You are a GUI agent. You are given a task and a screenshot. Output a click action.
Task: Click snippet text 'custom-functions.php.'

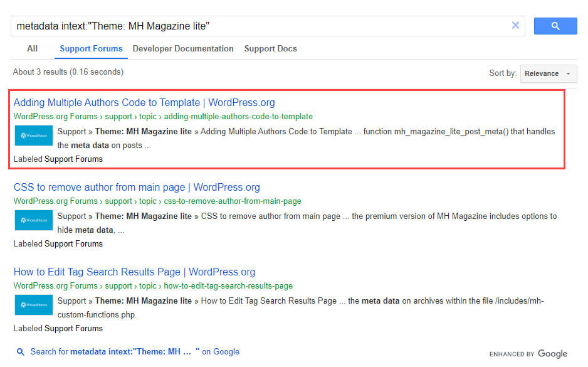(x=97, y=315)
